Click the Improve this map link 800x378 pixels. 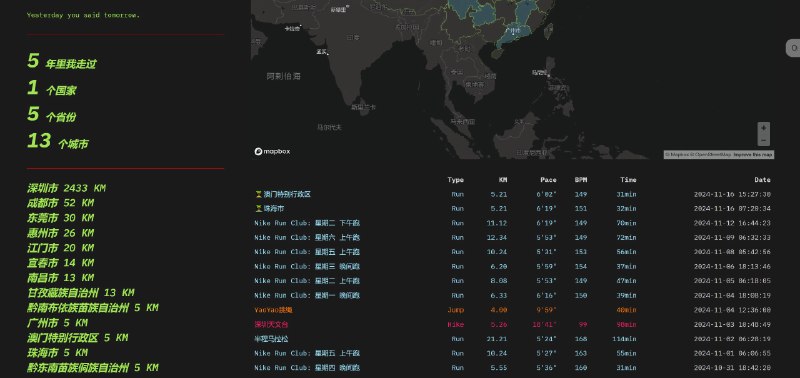[x=754, y=155]
